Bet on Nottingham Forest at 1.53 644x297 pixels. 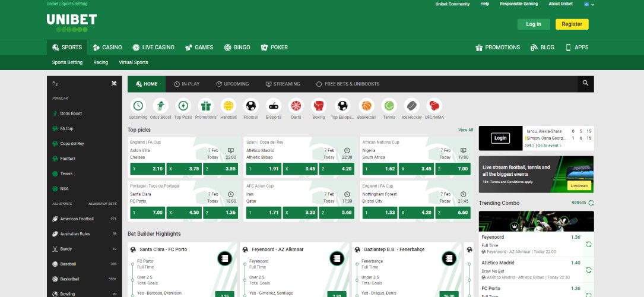(x=380, y=213)
